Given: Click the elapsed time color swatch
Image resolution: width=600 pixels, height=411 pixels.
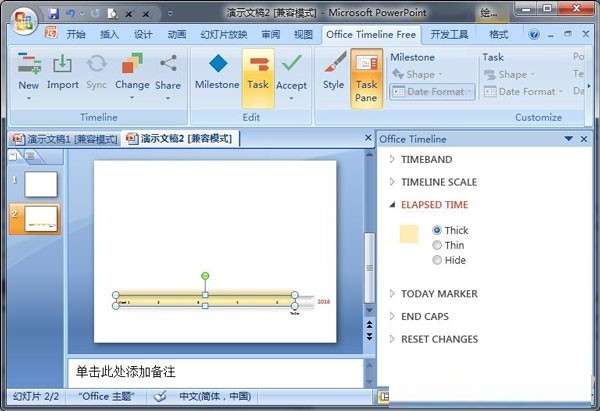Looking at the screenshot, I should coord(409,234).
